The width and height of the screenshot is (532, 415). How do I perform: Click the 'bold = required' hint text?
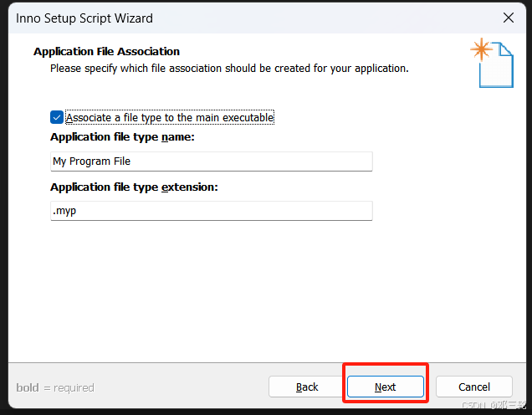[x=55, y=387]
